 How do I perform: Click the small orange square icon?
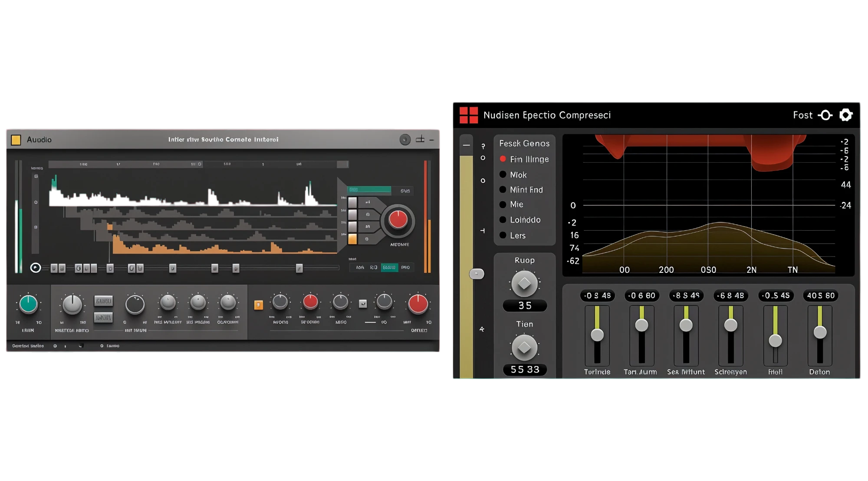pyautogui.click(x=259, y=305)
